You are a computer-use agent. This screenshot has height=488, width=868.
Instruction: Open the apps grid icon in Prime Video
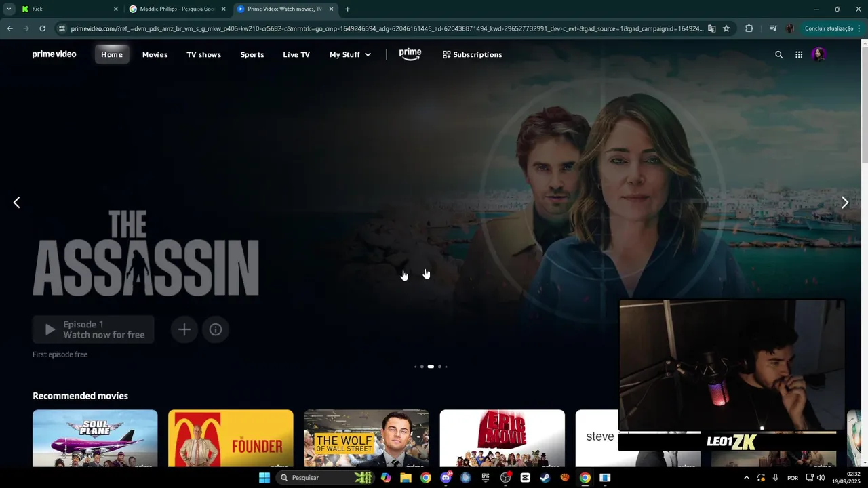(799, 54)
